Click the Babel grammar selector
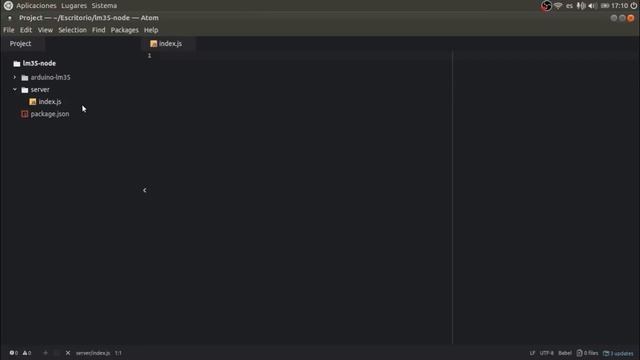Image resolution: width=640 pixels, height=360 pixels. pos(565,353)
